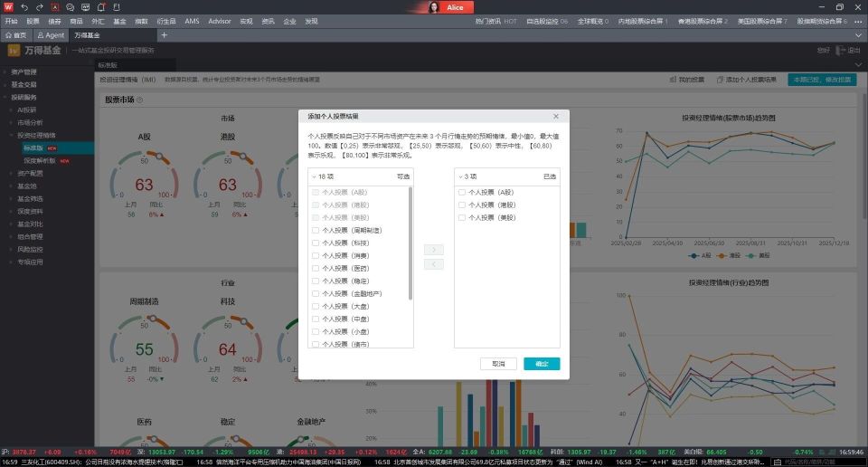Image resolution: width=868 pixels, height=467 pixels.
Task: Click the undo arrow in title bar
Action: tap(24, 7)
